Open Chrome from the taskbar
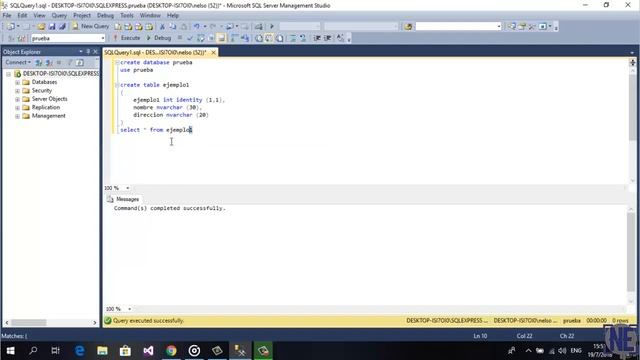This screenshot has height=360, width=640. tap(171, 351)
